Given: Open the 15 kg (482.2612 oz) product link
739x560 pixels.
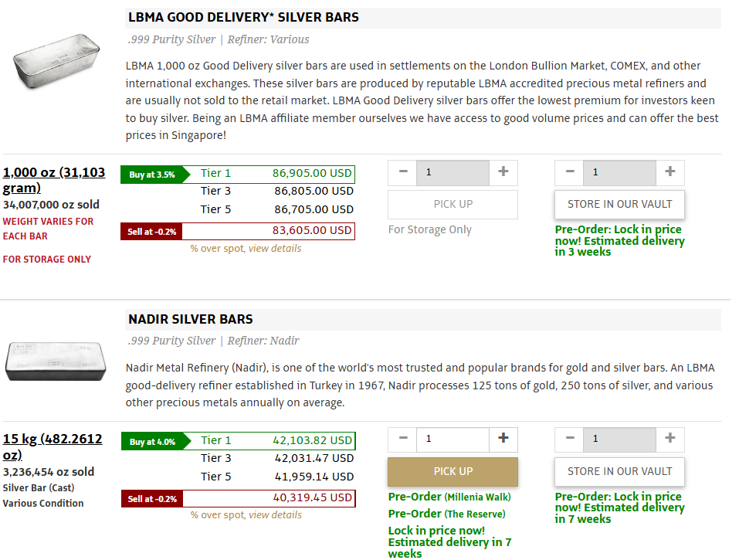Looking at the screenshot, I should click(53, 446).
